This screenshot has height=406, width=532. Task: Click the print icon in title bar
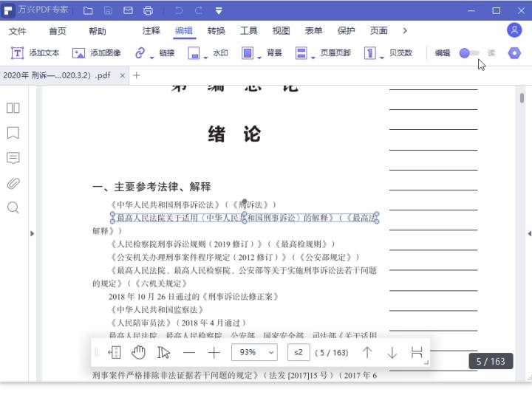click(148, 11)
